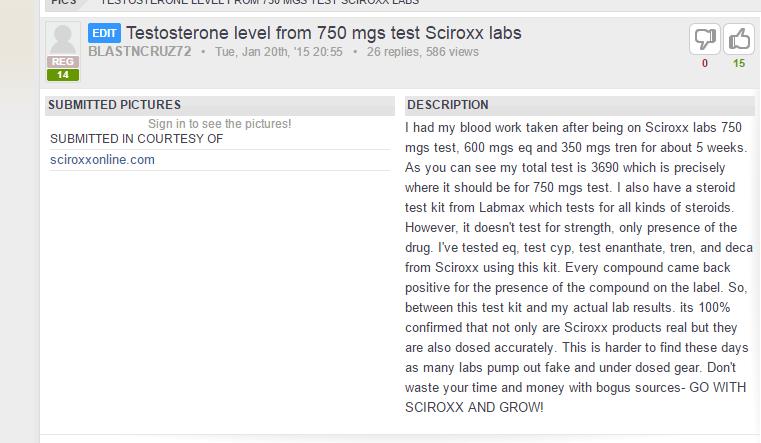Visit the sciroxxonline.com link
This screenshot has height=443, width=761.
(102, 160)
